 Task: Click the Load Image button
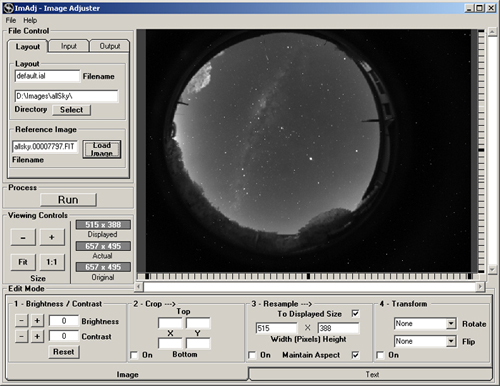coord(102,149)
